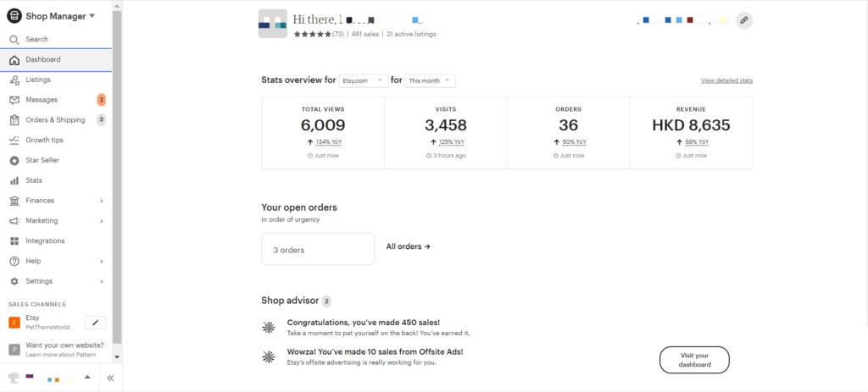Image resolution: width=868 pixels, height=392 pixels.
Task: Click the Marketing megaphone icon
Action: [x=14, y=221]
